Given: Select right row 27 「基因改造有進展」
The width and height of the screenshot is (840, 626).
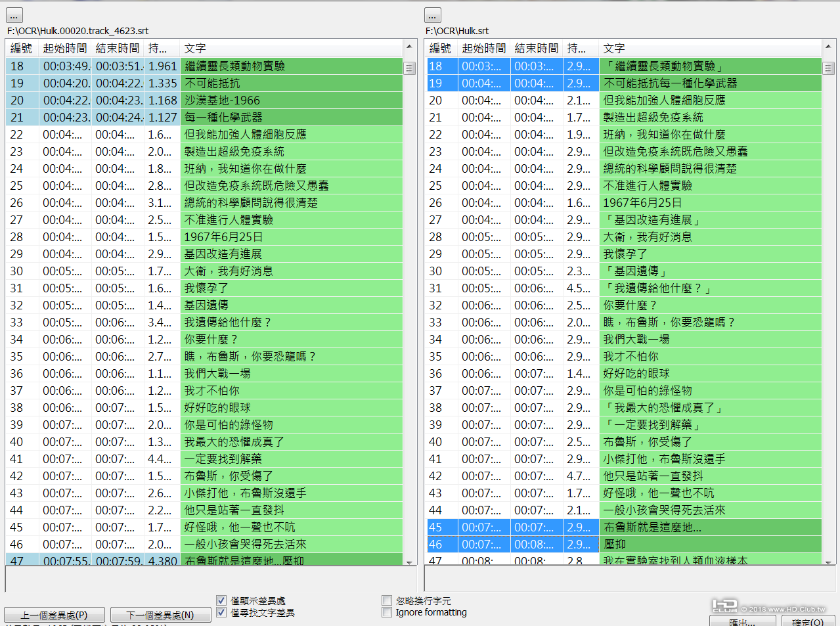Looking at the screenshot, I should [623, 219].
